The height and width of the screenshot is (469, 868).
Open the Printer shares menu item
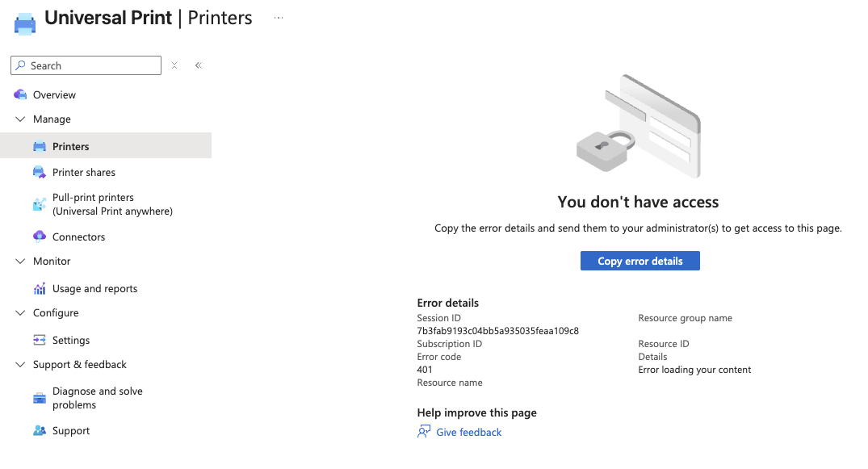(x=84, y=173)
